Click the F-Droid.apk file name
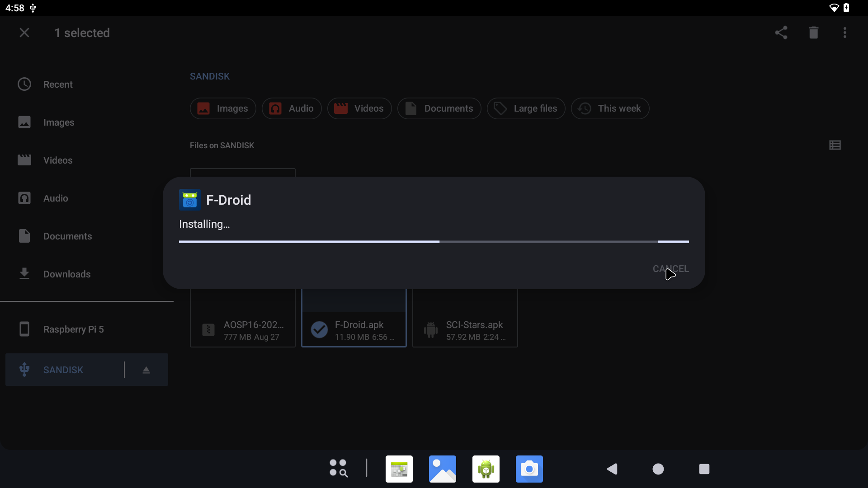The width and height of the screenshot is (868, 488). (x=359, y=325)
